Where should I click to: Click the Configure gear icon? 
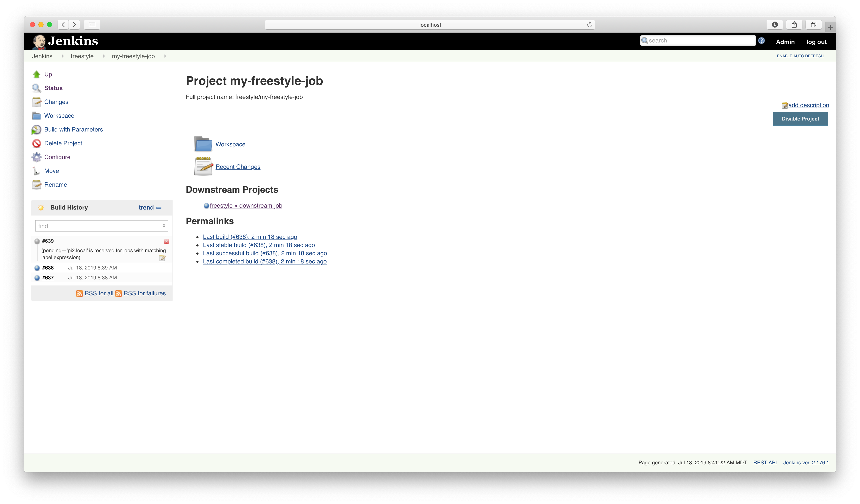coord(36,157)
